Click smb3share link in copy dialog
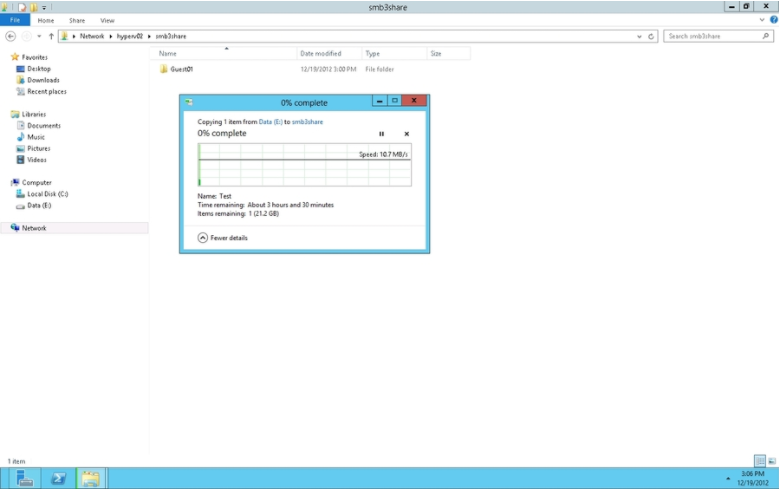Screen dimensions: 779x489 [x=307, y=122]
